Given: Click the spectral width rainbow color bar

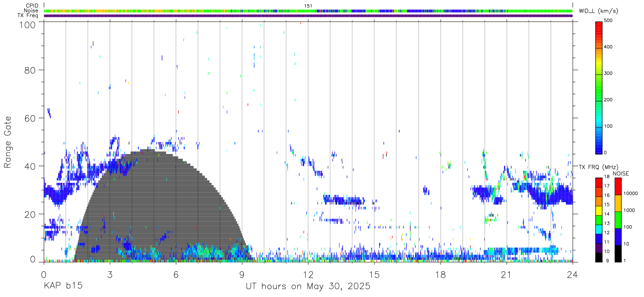Looking at the screenshot, I should point(598,87).
